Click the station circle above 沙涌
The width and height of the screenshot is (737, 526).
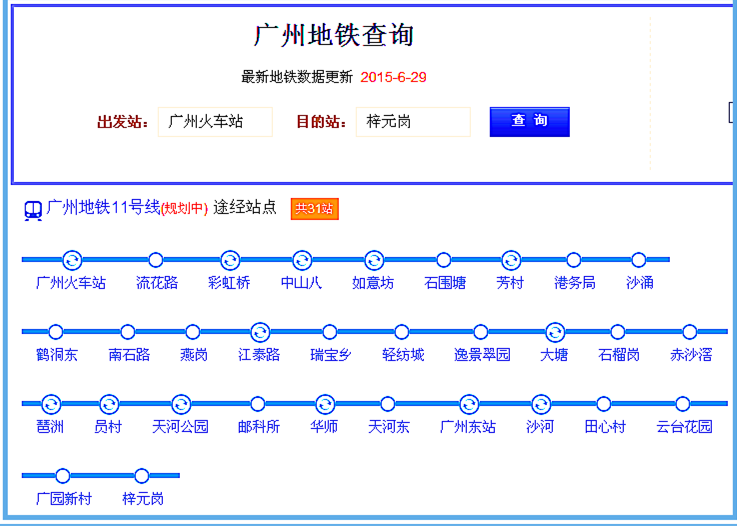(638, 259)
